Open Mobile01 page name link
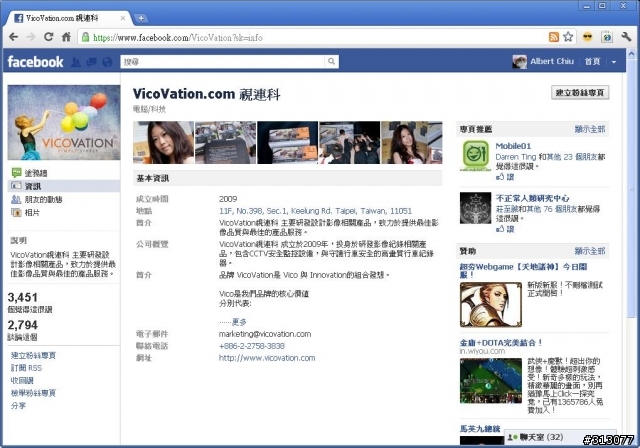Image resolution: width=640 pixels, height=448 pixels. pos(513,146)
